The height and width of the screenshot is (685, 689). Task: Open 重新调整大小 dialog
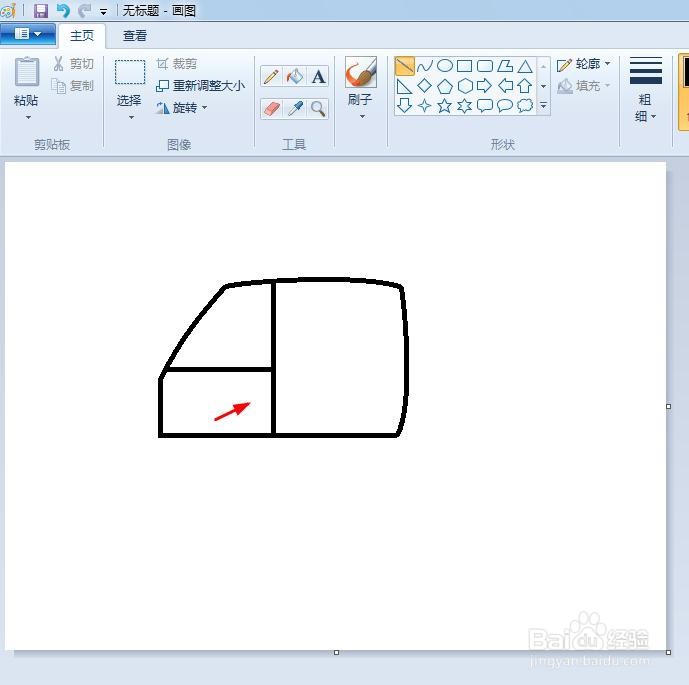[200, 86]
